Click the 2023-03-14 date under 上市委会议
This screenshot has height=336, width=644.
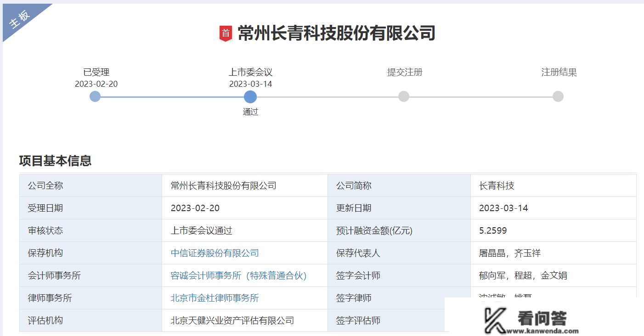pos(250,84)
